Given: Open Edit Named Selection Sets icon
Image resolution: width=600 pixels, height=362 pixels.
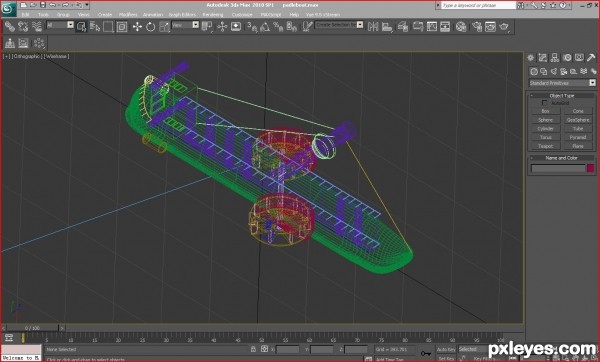Looking at the screenshot, I should click(307, 26).
